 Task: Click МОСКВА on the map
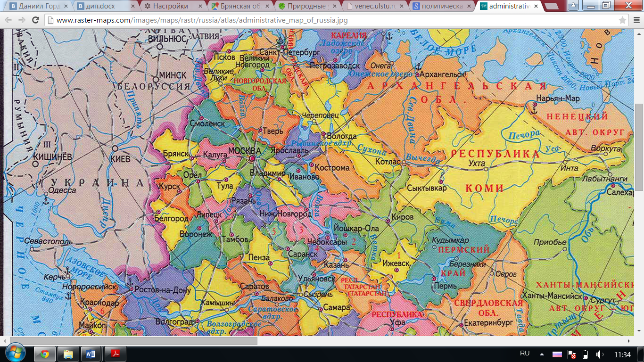(244, 151)
